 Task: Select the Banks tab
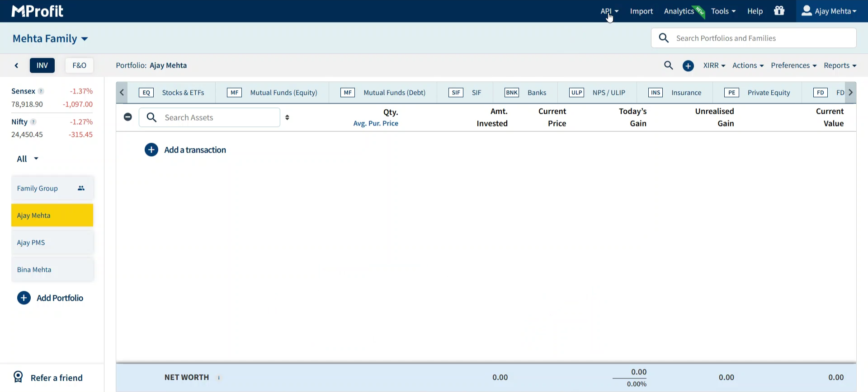click(x=525, y=93)
